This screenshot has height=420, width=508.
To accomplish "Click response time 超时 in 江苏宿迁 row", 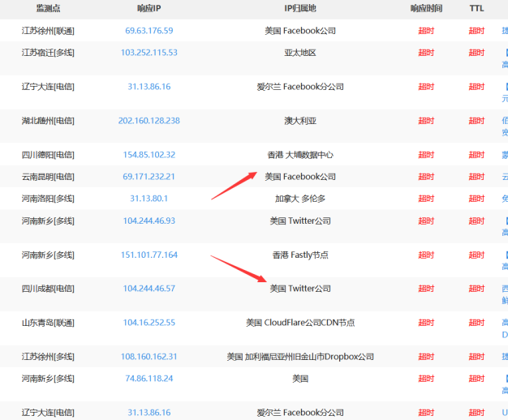I will tap(426, 53).
